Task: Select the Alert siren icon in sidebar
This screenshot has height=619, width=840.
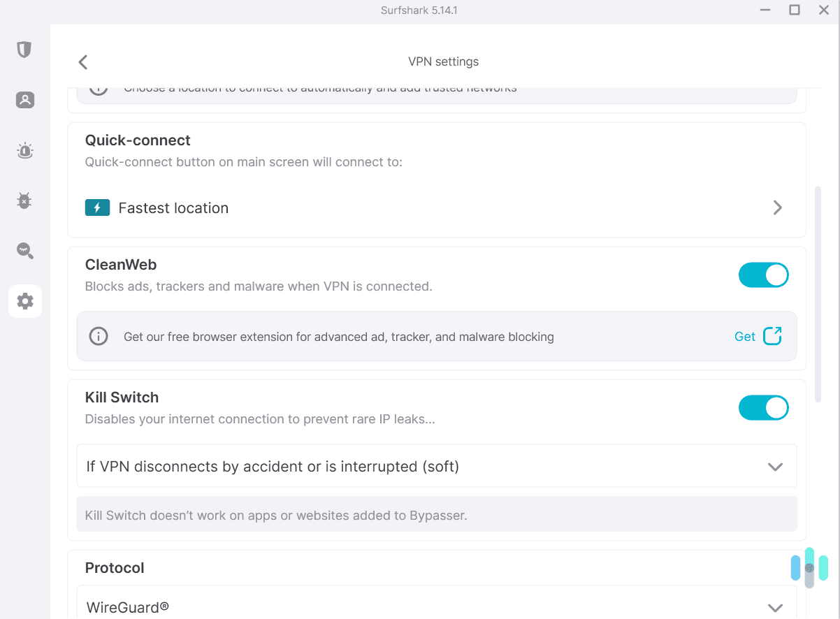Action: [24, 150]
